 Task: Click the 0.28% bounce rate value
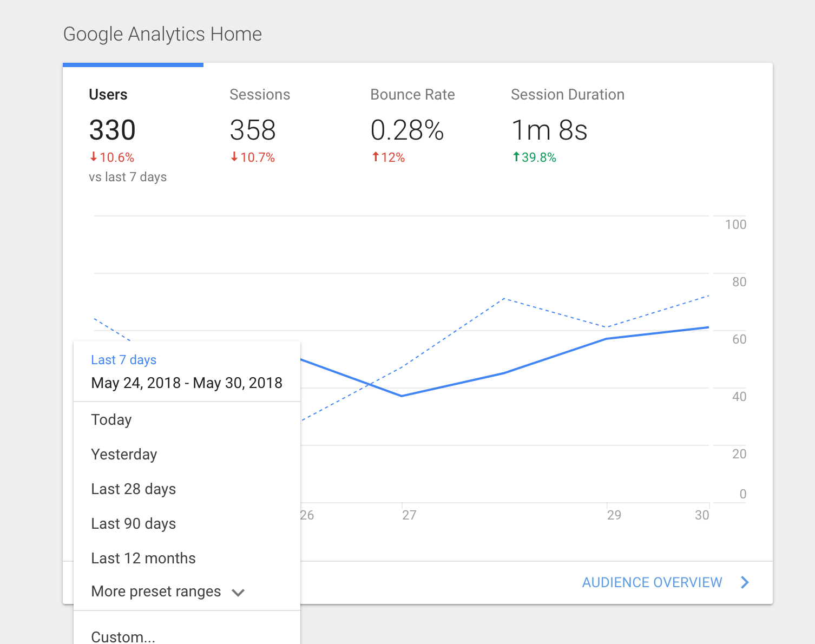(x=407, y=130)
